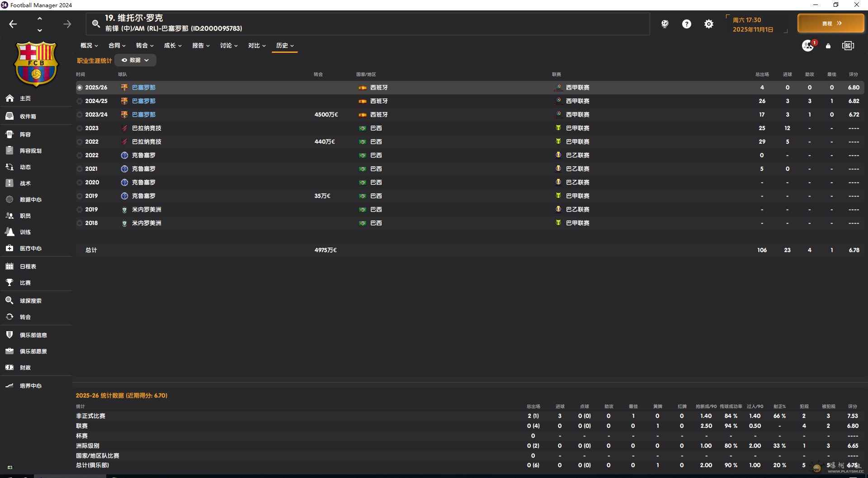The height and width of the screenshot is (478, 868).
Task: Click the date 2025年11月1日 display
Action: click(x=753, y=30)
